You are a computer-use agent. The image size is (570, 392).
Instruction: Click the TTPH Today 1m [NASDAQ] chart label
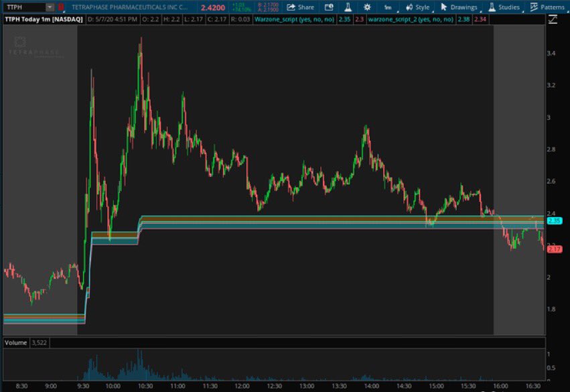point(44,19)
